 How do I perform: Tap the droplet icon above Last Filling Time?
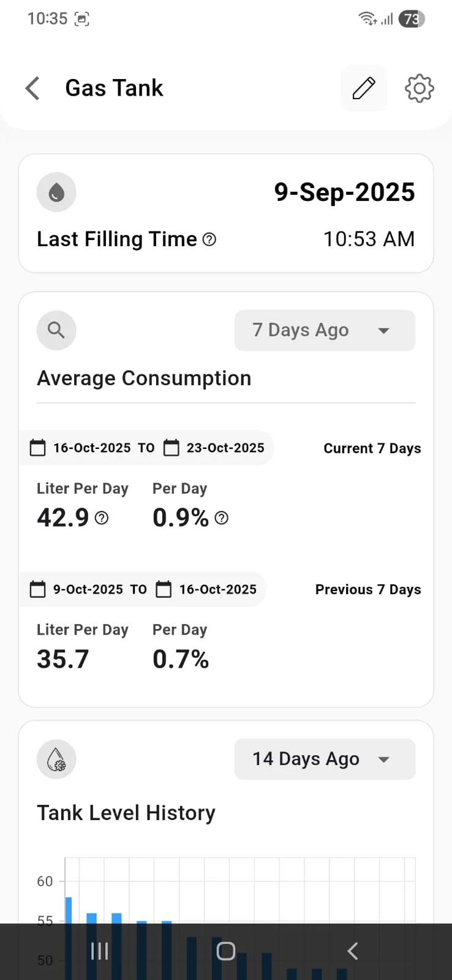[x=56, y=192]
